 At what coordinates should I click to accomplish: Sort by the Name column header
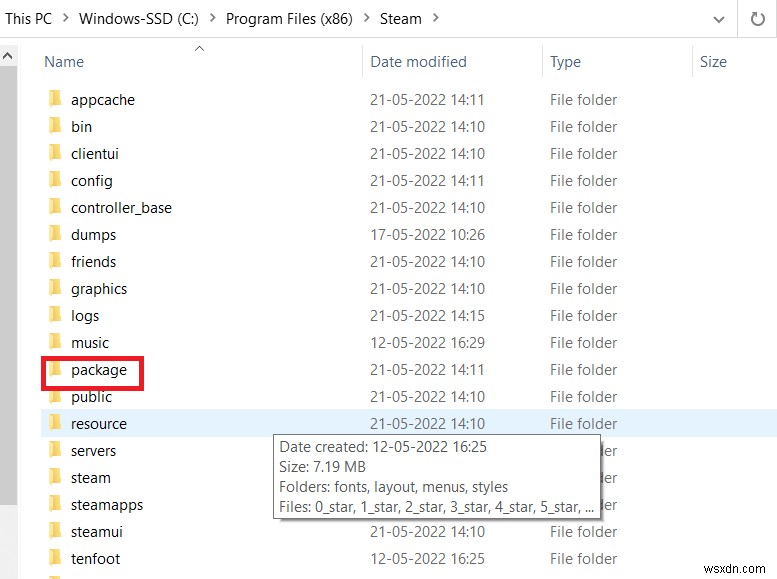click(x=64, y=62)
